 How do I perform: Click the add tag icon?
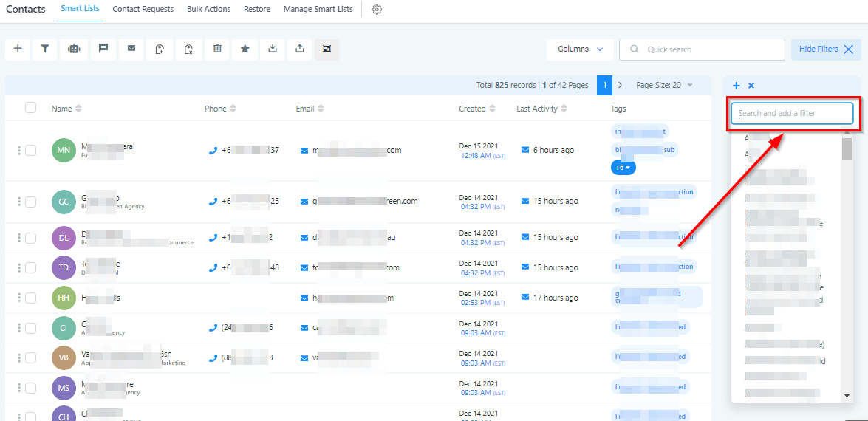click(160, 49)
